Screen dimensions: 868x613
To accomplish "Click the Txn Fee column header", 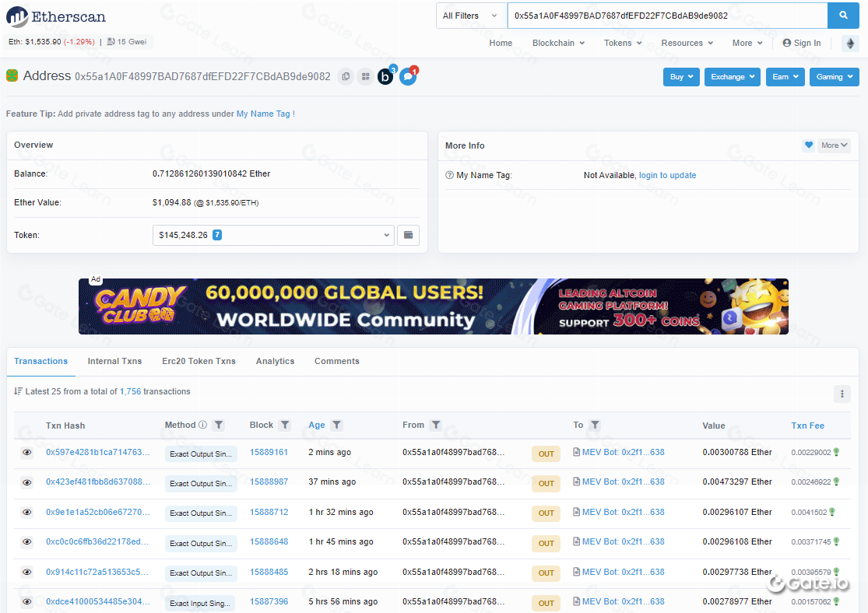I will pyautogui.click(x=807, y=426).
